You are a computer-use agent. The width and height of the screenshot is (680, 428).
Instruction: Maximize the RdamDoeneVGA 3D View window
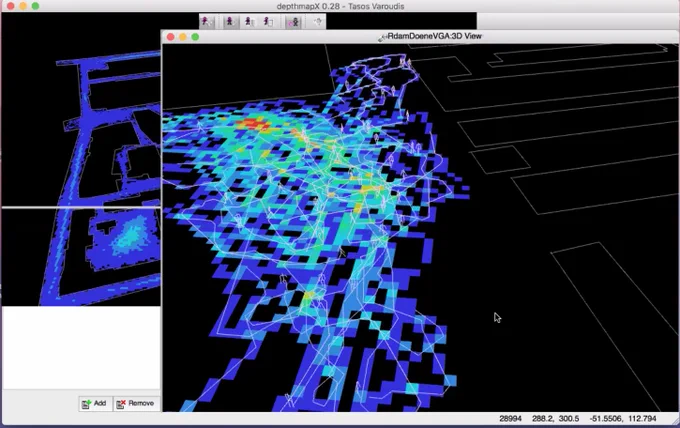(195, 37)
